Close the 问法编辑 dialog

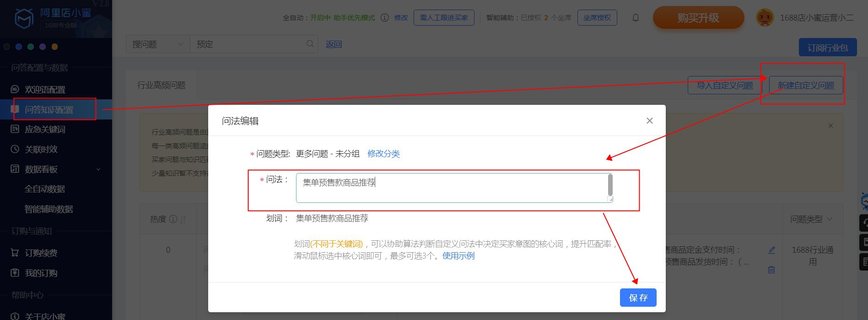pyautogui.click(x=649, y=121)
